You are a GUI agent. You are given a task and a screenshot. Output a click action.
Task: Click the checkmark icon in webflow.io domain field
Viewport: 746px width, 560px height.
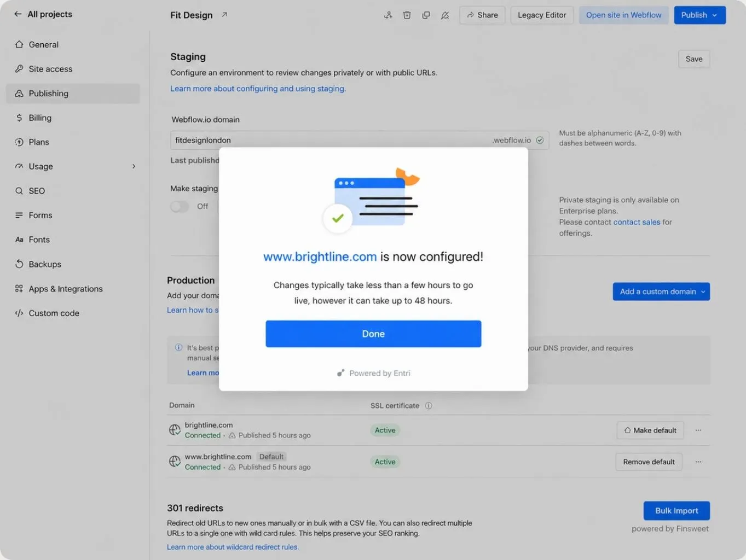(x=540, y=140)
